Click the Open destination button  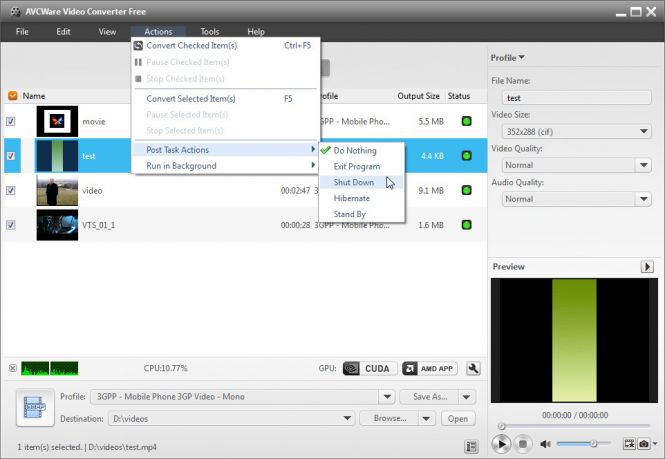click(x=458, y=419)
